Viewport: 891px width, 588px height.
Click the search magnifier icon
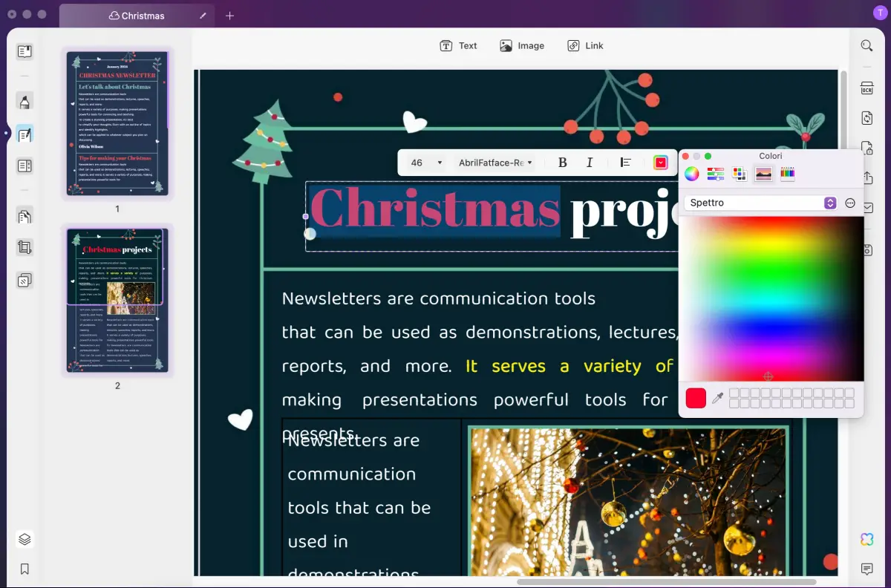pos(866,46)
